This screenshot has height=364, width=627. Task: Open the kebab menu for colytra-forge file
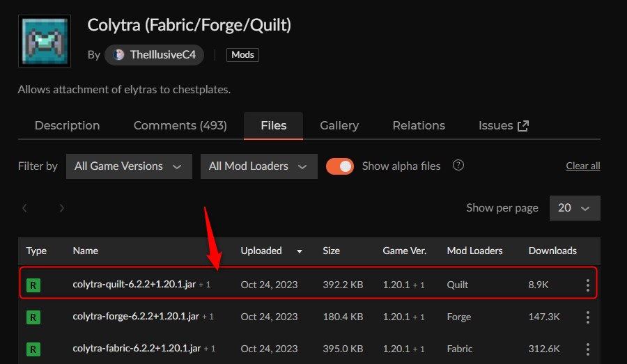tap(588, 317)
